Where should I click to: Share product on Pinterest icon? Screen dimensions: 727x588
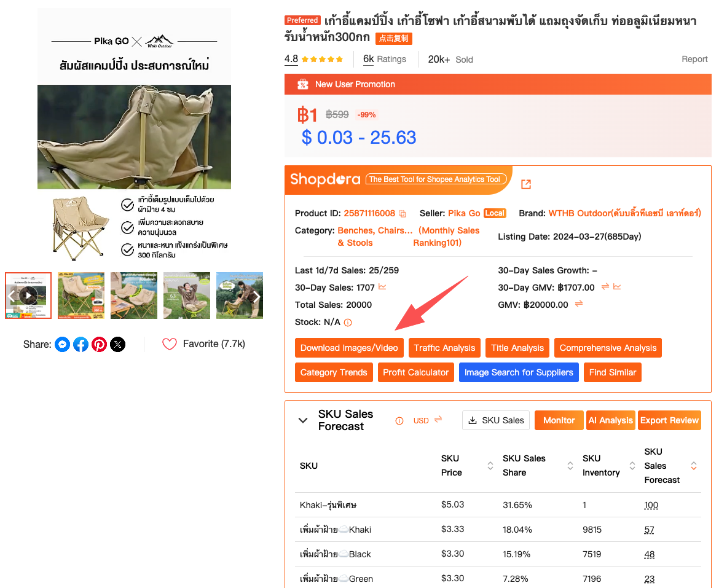click(x=99, y=344)
